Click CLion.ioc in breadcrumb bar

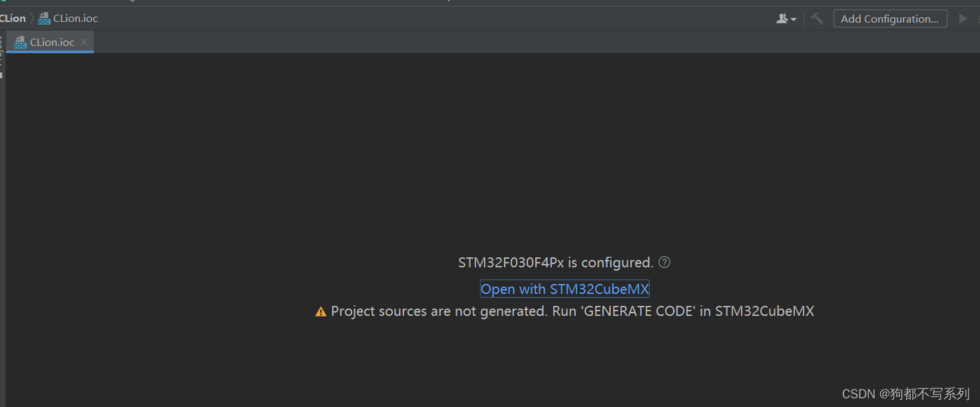75,18
